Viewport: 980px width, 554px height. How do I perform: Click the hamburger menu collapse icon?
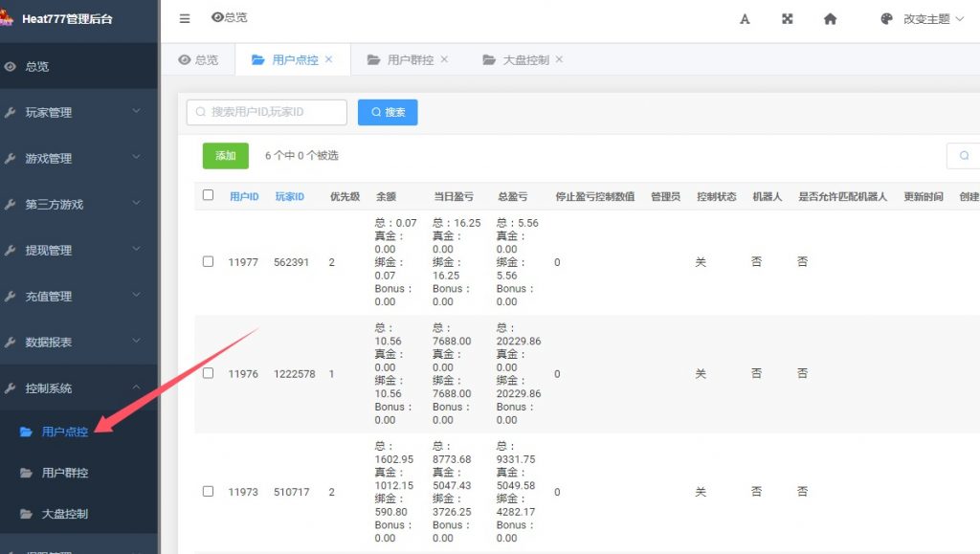click(185, 18)
